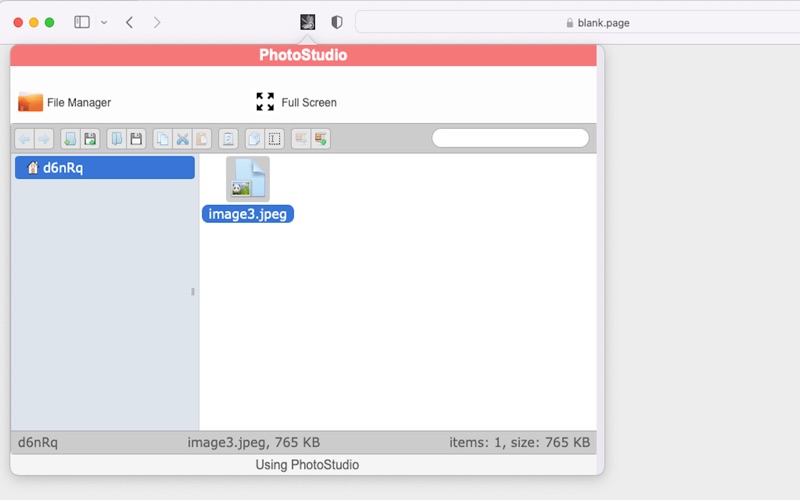The image size is (800, 500).
Task: Click the plain floppy disk download icon
Action: [x=136, y=139]
